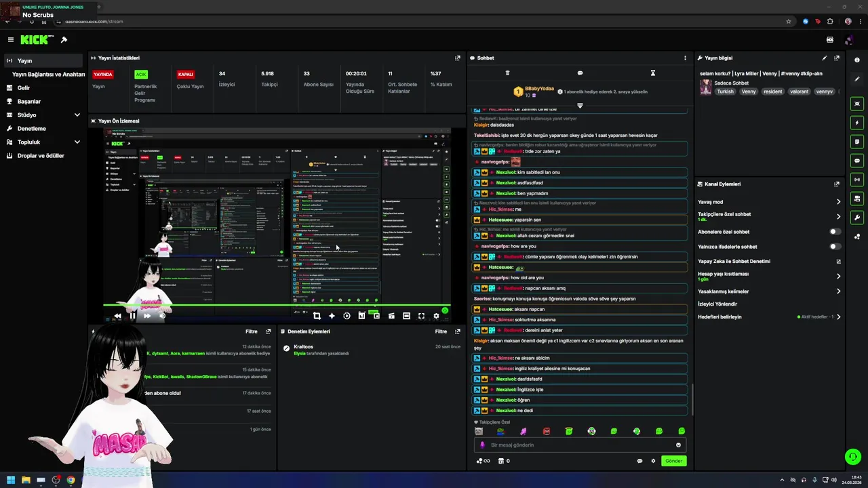This screenshot has height=488, width=868.
Task: Switch preview to theater mode
Action: click(406, 316)
